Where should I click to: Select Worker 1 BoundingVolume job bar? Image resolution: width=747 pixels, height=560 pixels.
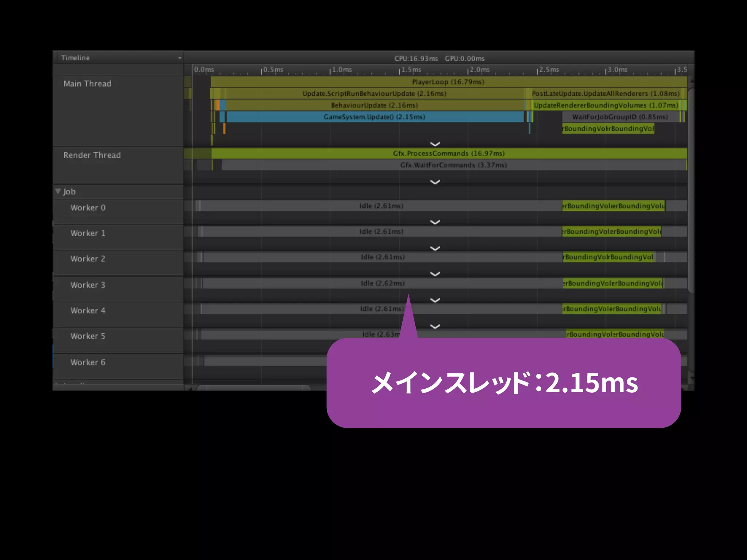pos(612,231)
